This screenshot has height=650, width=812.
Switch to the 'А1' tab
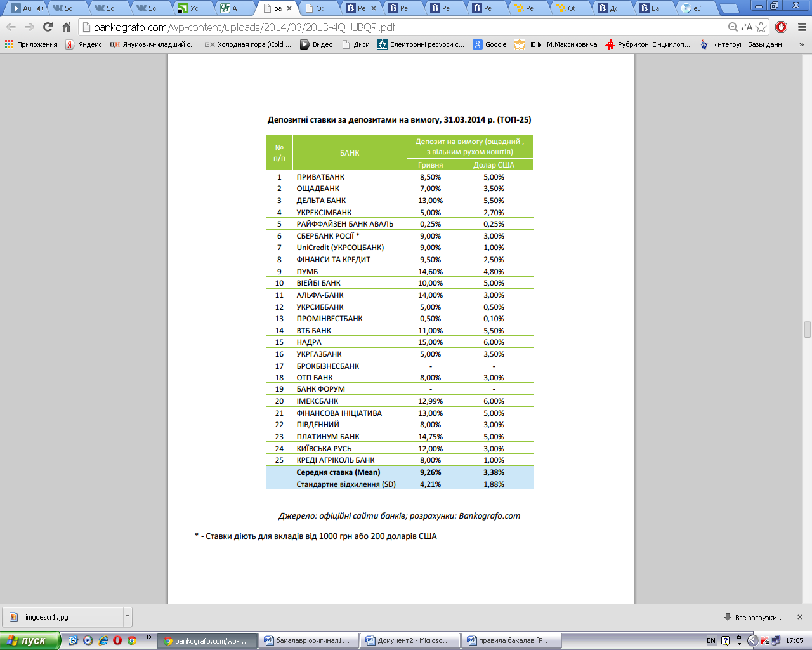(233, 8)
